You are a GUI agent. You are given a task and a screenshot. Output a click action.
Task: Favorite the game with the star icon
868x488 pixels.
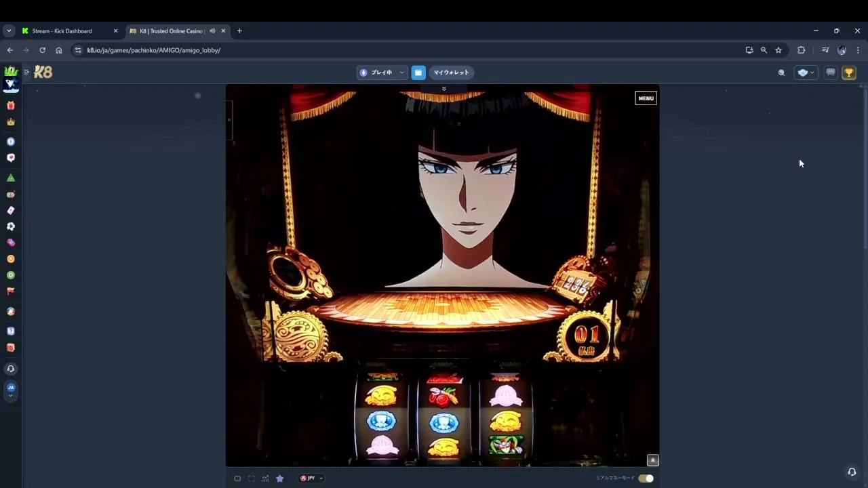279,479
